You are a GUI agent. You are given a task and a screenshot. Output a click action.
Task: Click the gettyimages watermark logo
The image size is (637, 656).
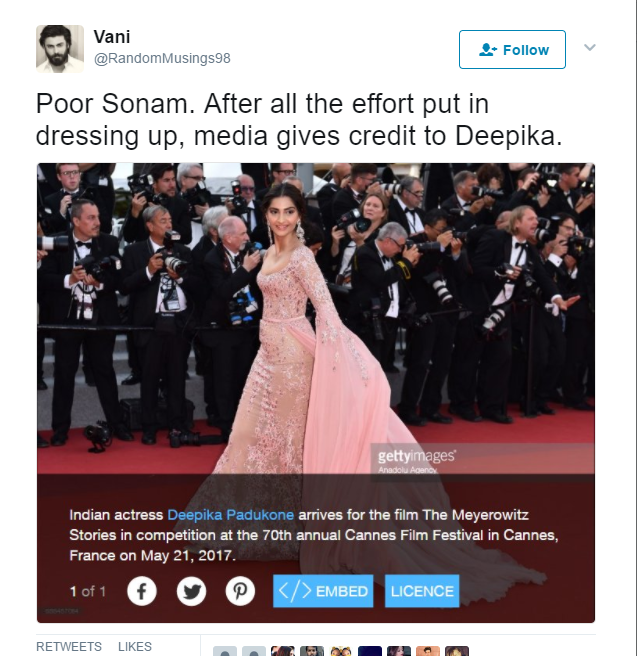(416, 456)
